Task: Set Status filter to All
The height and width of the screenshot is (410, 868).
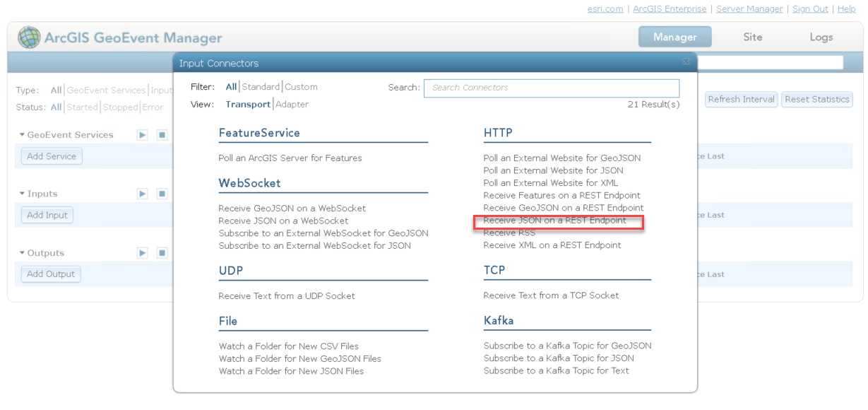Action: [x=56, y=107]
